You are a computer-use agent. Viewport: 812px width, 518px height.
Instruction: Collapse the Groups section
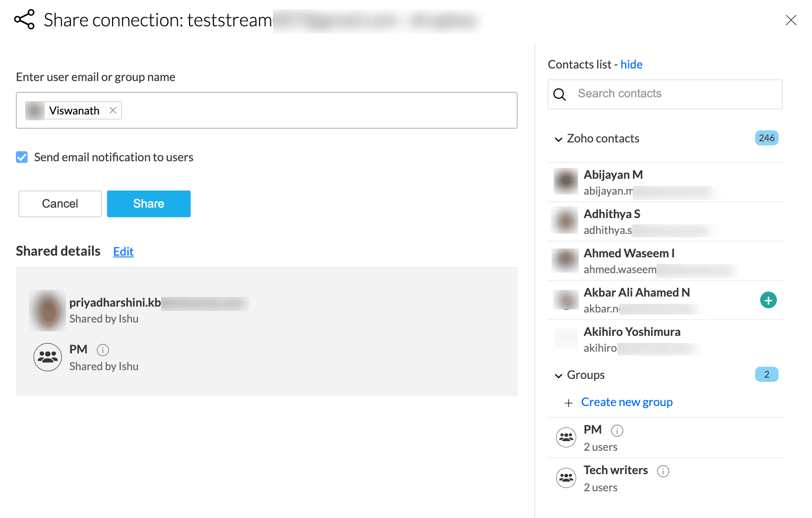click(x=558, y=376)
